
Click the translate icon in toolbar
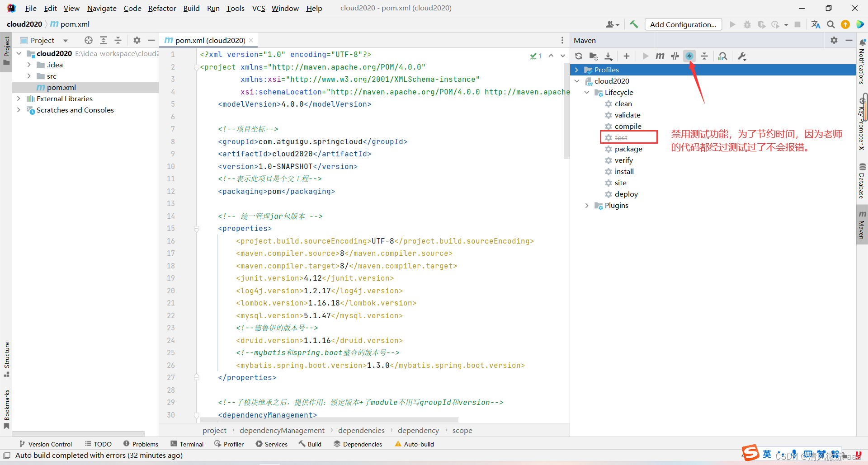click(x=816, y=24)
